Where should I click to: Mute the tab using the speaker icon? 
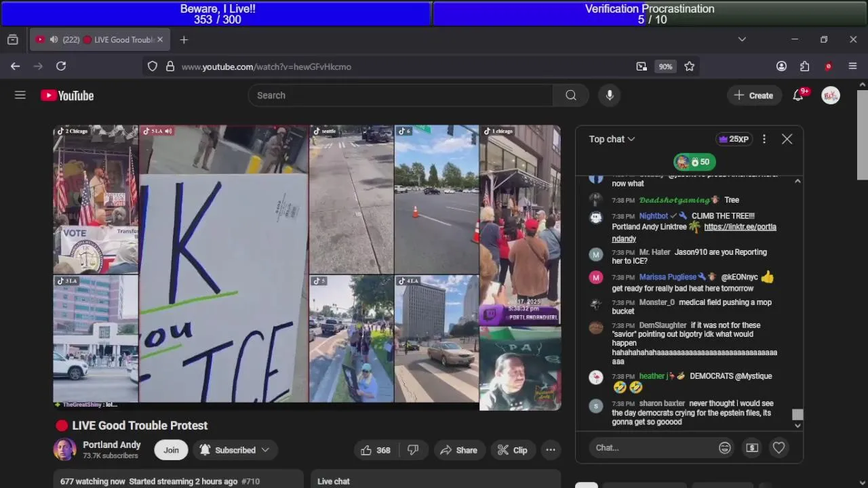pyautogui.click(x=54, y=40)
